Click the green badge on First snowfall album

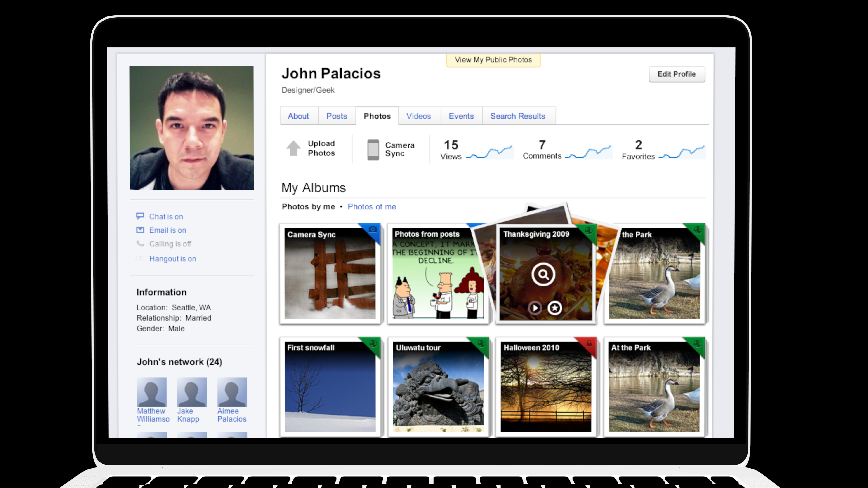point(373,344)
